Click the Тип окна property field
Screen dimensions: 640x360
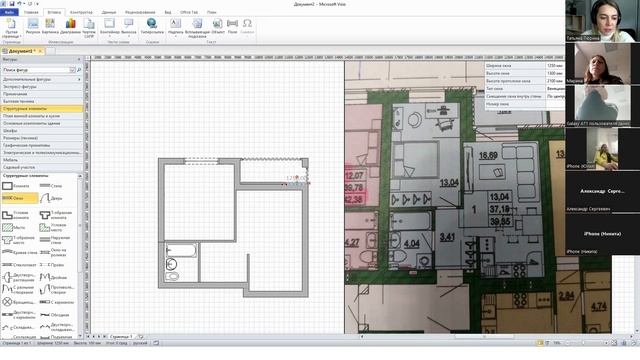(524, 89)
